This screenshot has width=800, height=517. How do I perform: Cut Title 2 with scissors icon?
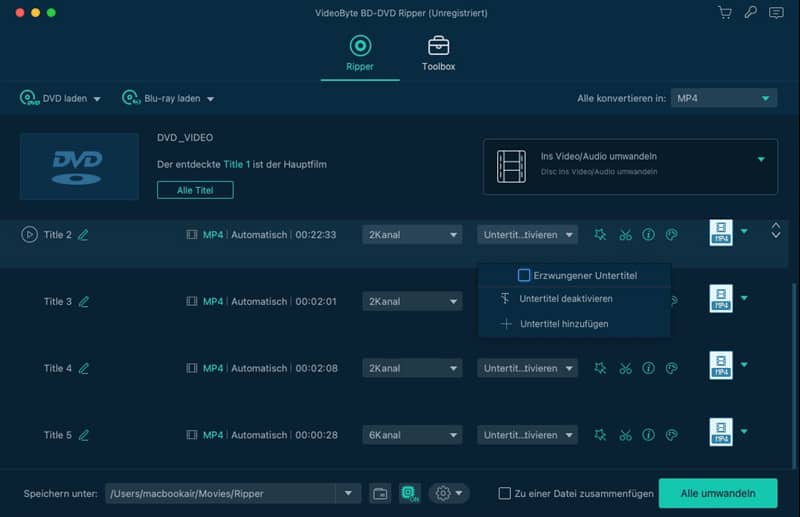click(x=625, y=235)
